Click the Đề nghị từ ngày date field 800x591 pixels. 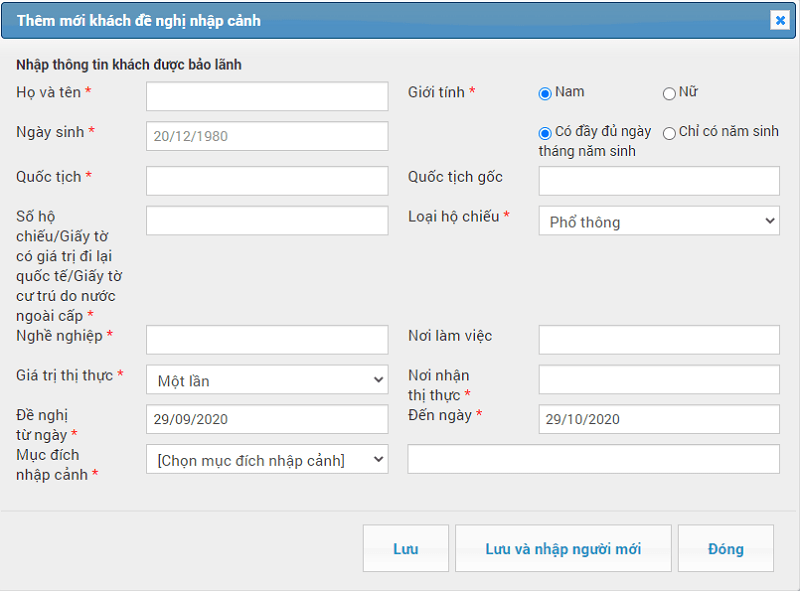pos(267,419)
